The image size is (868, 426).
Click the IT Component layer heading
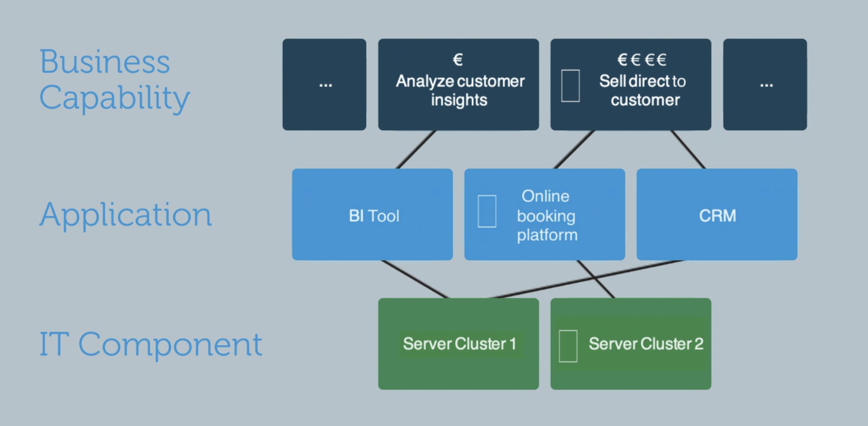150,344
